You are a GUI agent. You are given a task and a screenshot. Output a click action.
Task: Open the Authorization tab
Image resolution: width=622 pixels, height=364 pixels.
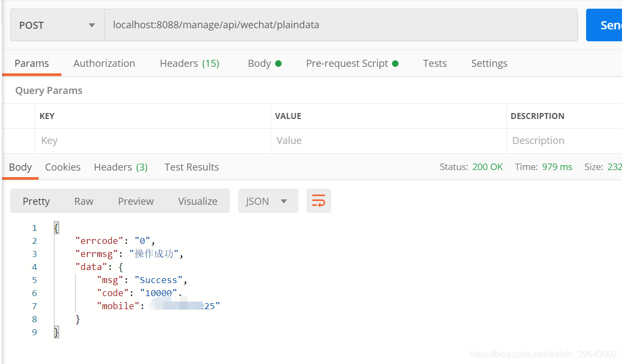104,64
